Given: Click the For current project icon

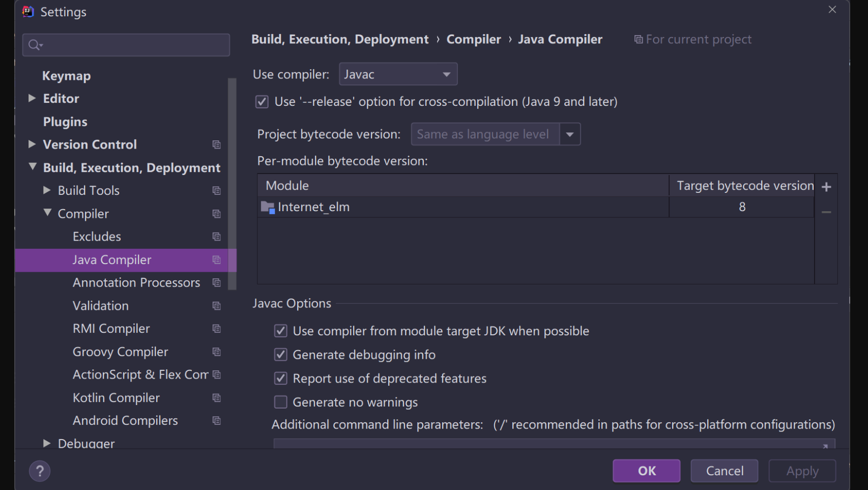Looking at the screenshot, I should pos(638,40).
